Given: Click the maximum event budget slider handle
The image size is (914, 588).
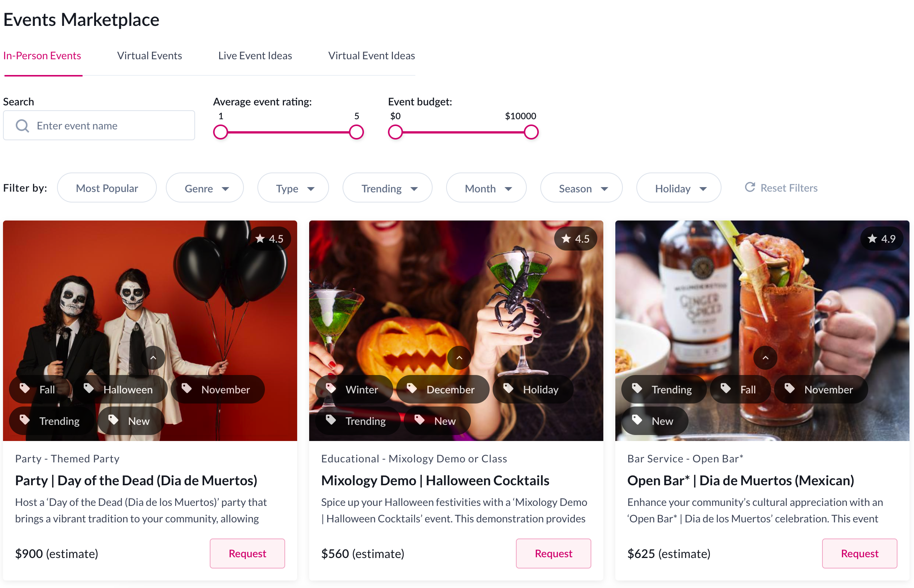Looking at the screenshot, I should click(531, 132).
